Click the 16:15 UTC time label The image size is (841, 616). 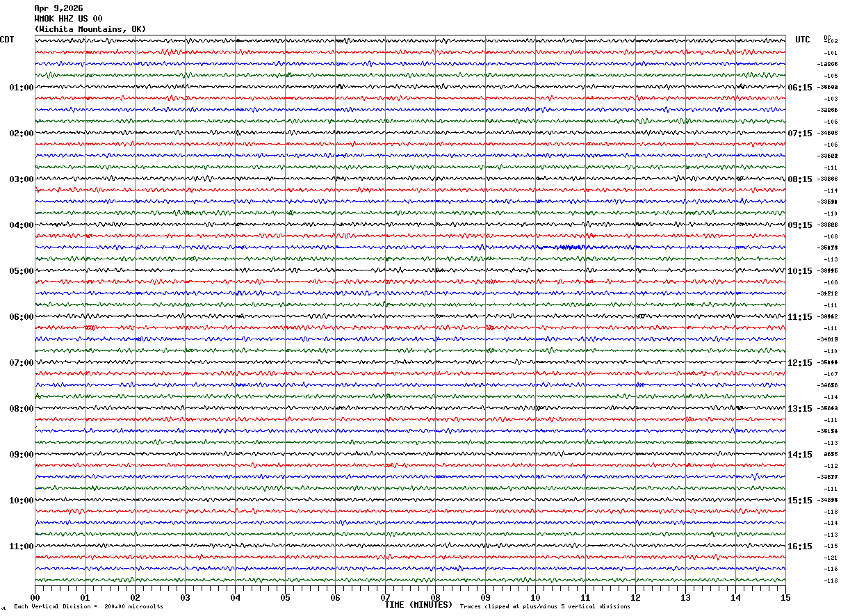tap(799, 546)
